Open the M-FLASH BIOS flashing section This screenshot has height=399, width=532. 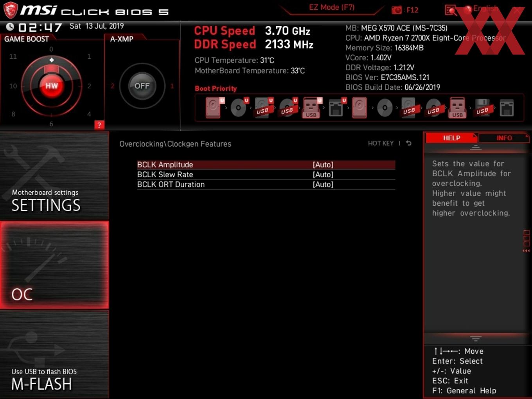54,354
